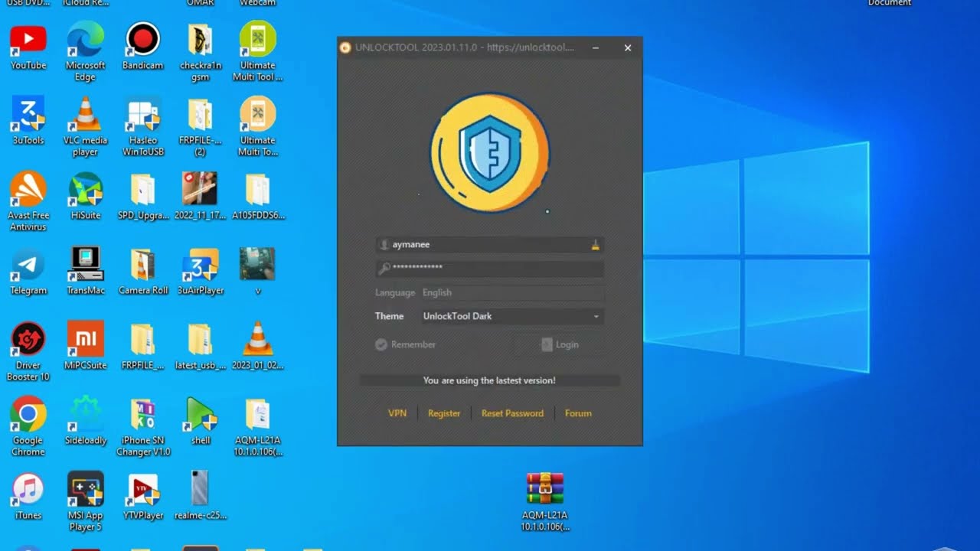Screen dimensions: 980x551
Task: Click the UnlockTool shield logo
Action: pyautogui.click(x=489, y=152)
